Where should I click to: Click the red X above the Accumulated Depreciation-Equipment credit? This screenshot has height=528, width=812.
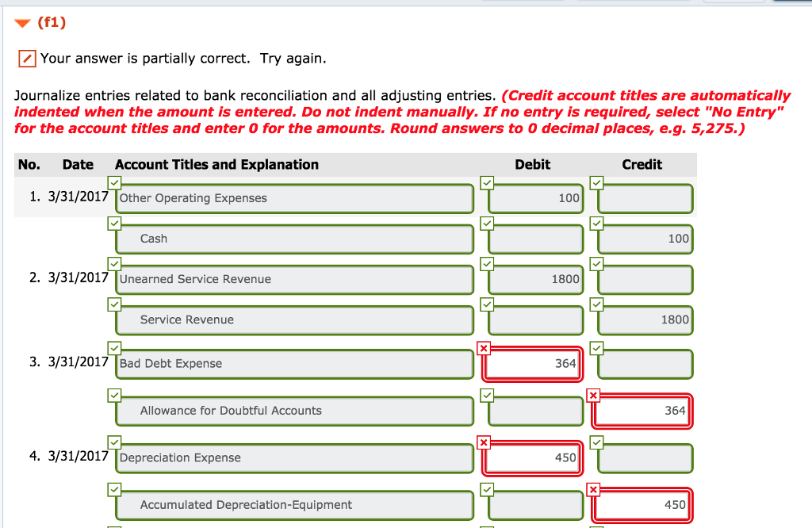[x=594, y=488]
